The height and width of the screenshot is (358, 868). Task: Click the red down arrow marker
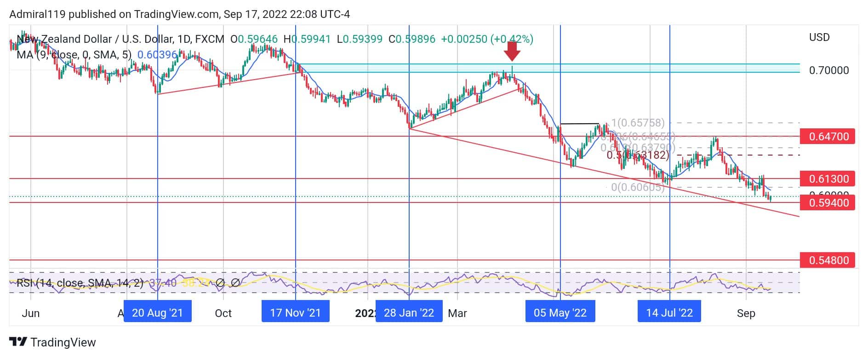point(512,51)
